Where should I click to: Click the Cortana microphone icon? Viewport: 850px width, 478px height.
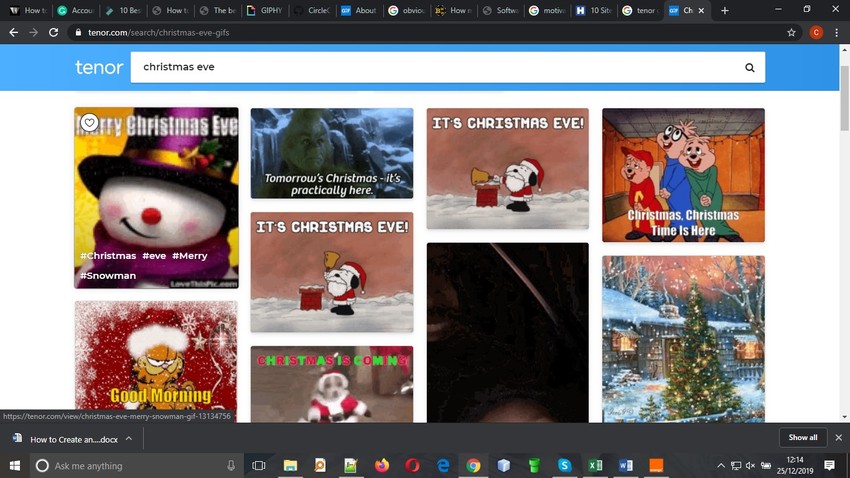(231, 466)
